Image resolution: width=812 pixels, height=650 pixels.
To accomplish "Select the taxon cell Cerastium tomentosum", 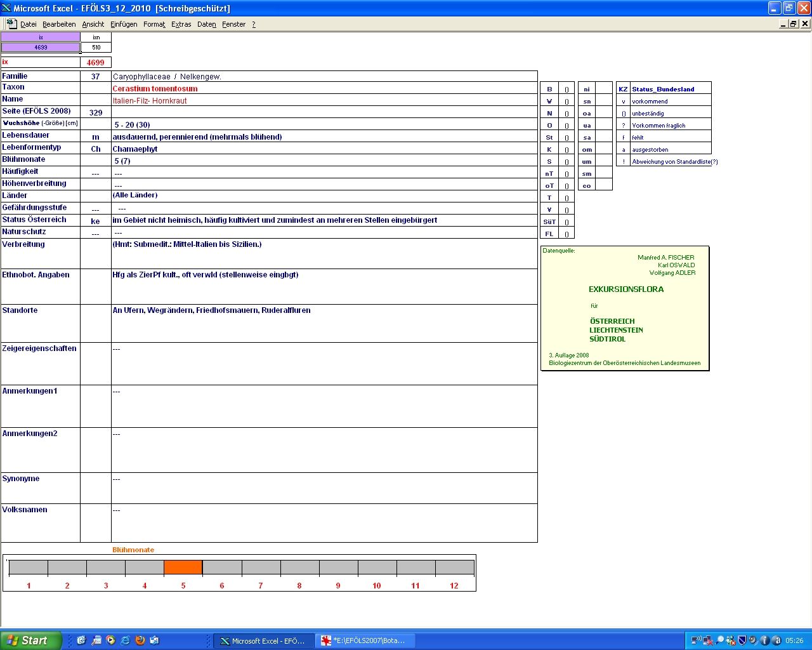I will click(x=324, y=88).
